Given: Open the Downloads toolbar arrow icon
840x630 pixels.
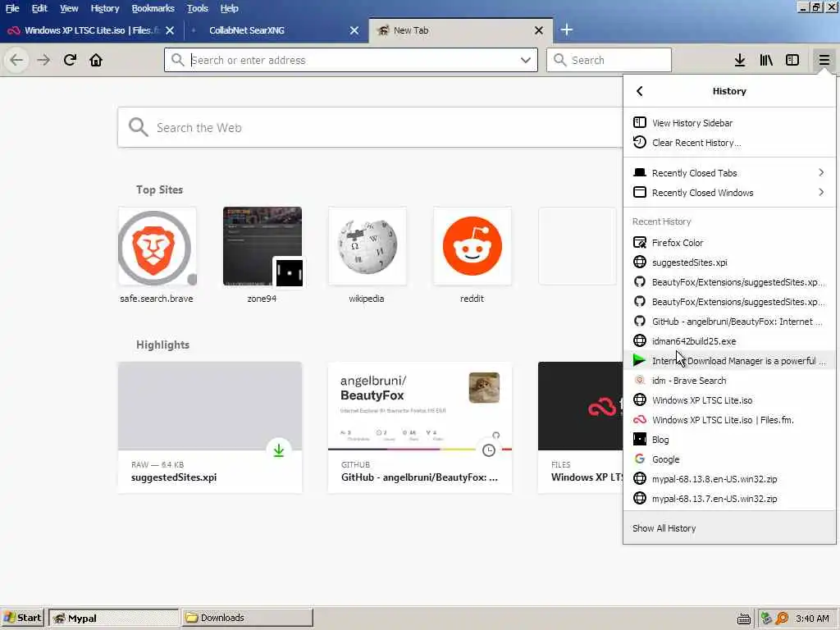Looking at the screenshot, I should click(x=740, y=60).
